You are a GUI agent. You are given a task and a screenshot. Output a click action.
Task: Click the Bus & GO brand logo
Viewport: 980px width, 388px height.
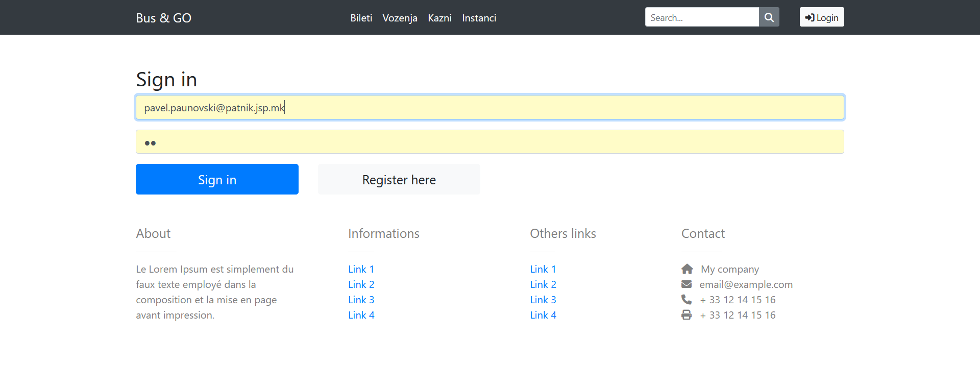163,18
